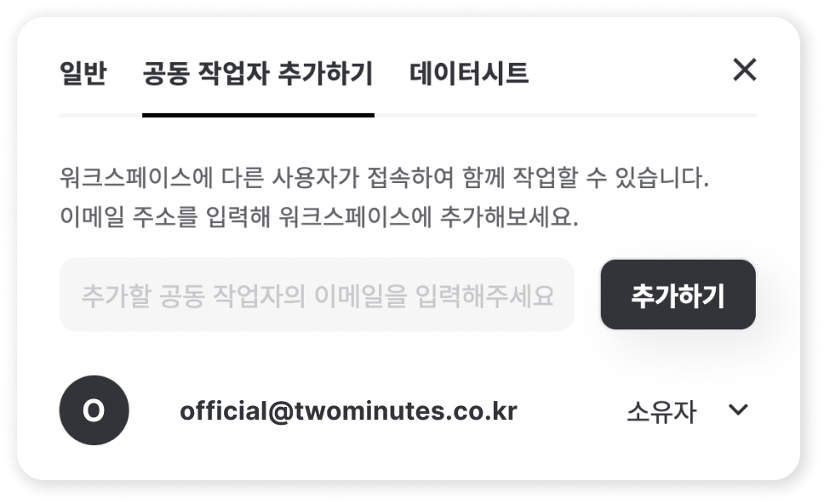Change the role of official@twominutes.co.kr
The image size is (824, 504).
pyautogui.click(x=687, y=410)
